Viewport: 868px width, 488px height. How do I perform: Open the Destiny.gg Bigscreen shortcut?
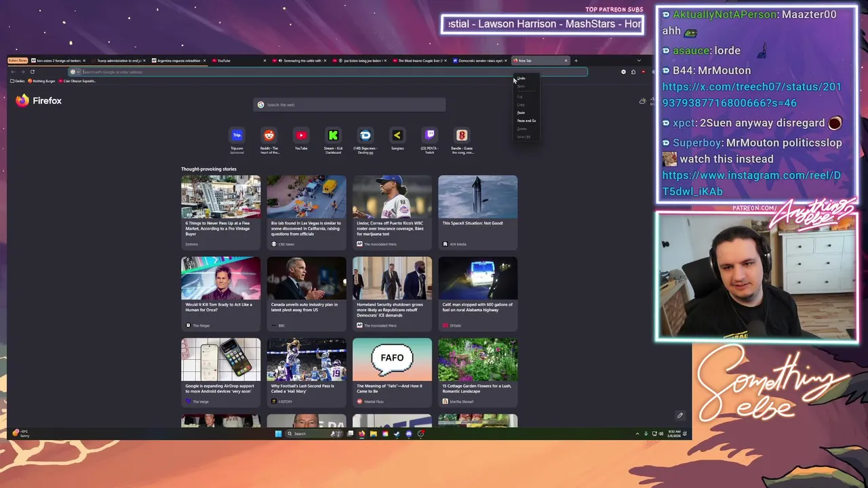click(x=366, y=140)
